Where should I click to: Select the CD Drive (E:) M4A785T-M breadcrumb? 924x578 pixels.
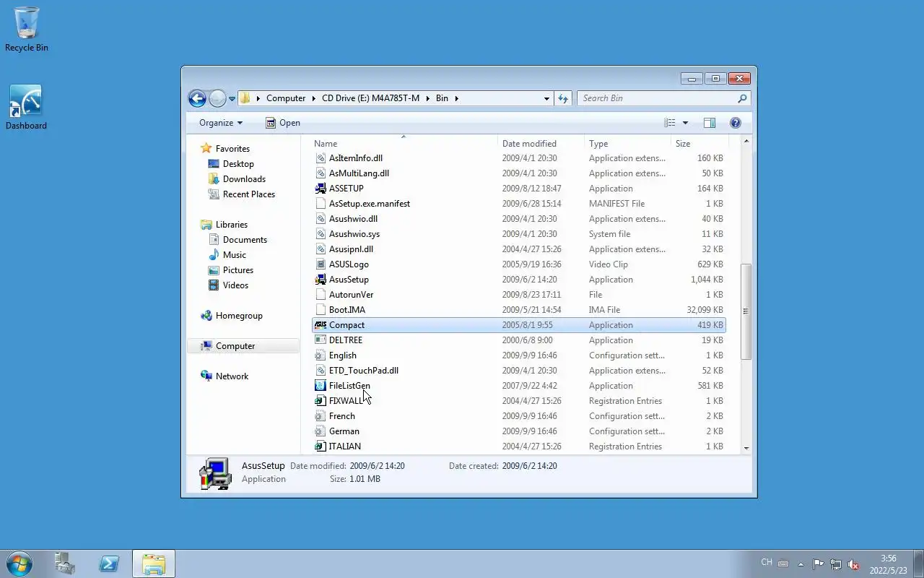click(370, 98)
